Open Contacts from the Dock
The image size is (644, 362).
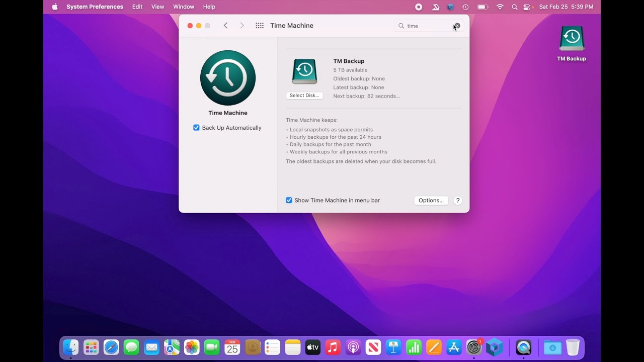point(253,347)
